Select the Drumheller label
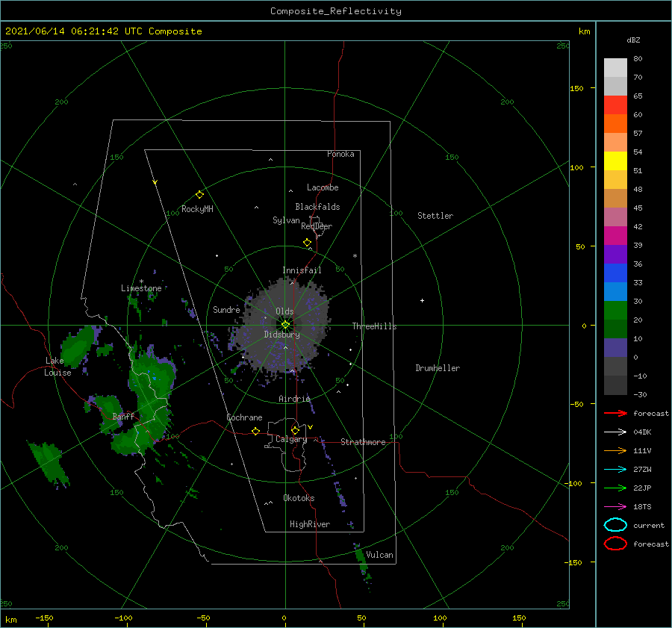Image resolution: width=672 pixels, height=628 pixels. [x=438, y=368]
